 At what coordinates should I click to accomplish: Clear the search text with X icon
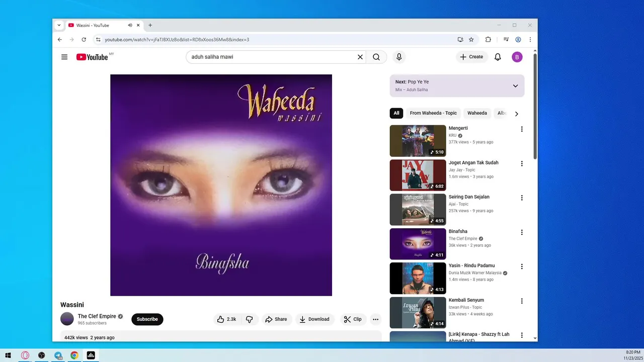tap(360, 57)
